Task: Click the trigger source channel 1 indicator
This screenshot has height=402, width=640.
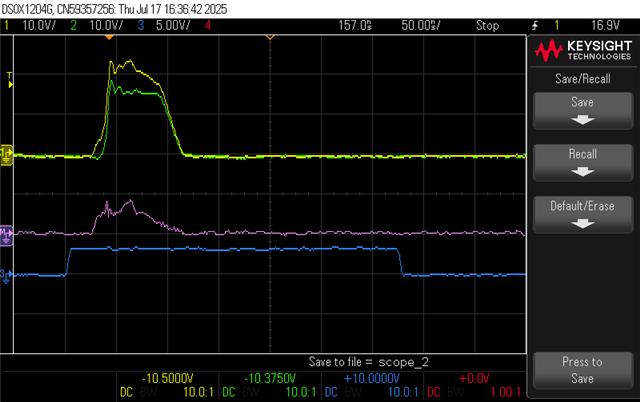Action: click(556, 25)
